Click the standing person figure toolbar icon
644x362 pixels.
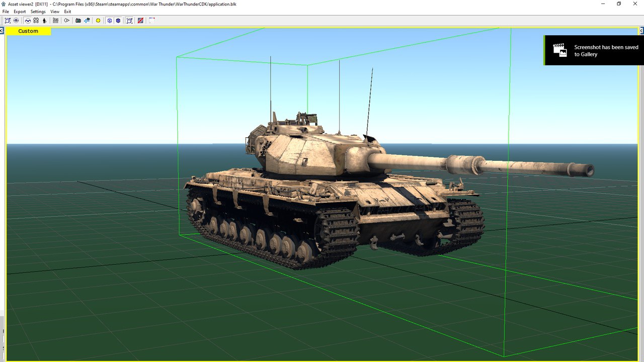click(x=44, y=21)
